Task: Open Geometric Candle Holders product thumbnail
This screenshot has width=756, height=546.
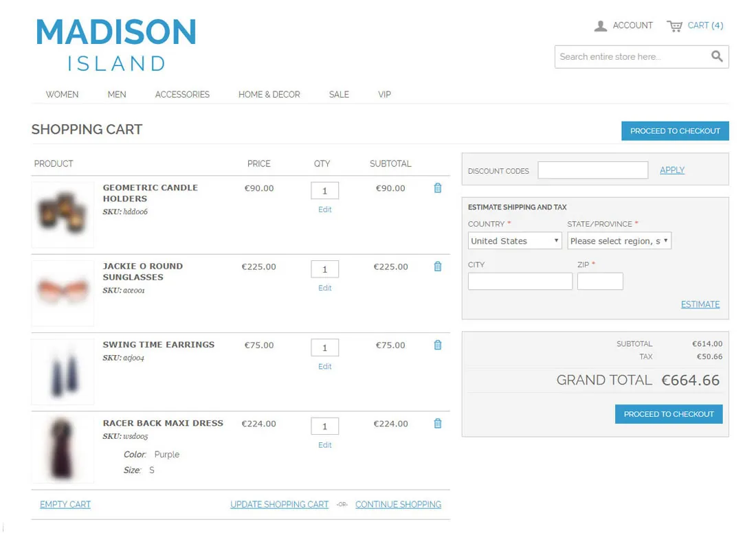Action: tap(63, 214)
